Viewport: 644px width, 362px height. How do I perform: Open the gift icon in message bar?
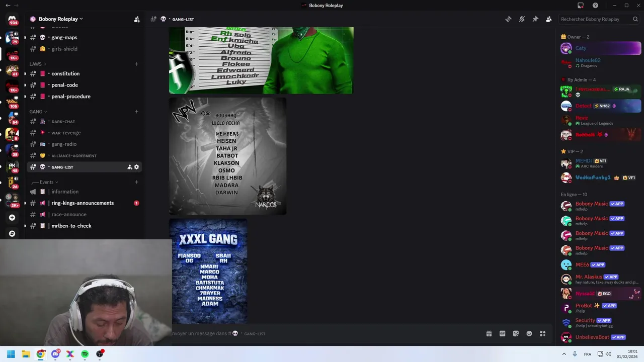pos(489,333)
